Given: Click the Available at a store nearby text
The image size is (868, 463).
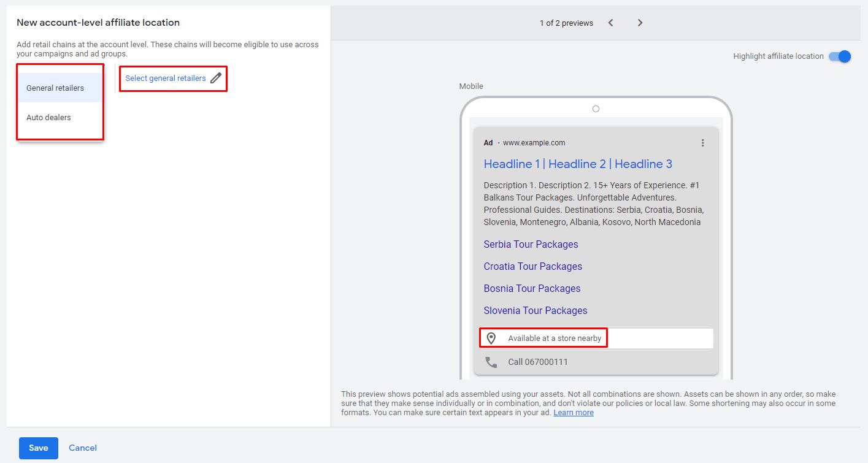Looking at the screenshot, I should (x=555, y=339).
